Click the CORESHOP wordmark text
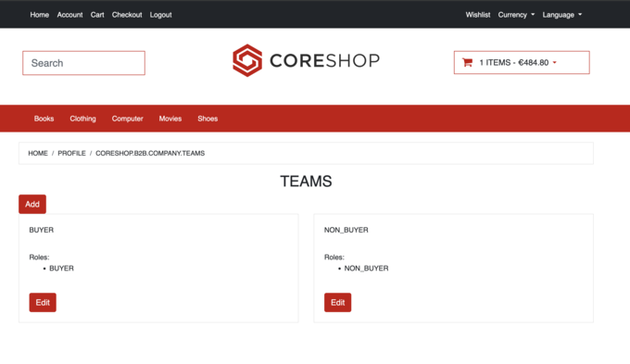Image resolution: width=630 pixels, height=364 pixels. (324, 61)
